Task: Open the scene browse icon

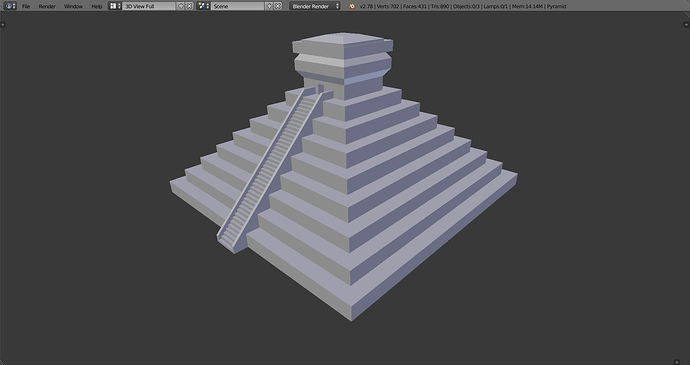Action: click(203, 6)
